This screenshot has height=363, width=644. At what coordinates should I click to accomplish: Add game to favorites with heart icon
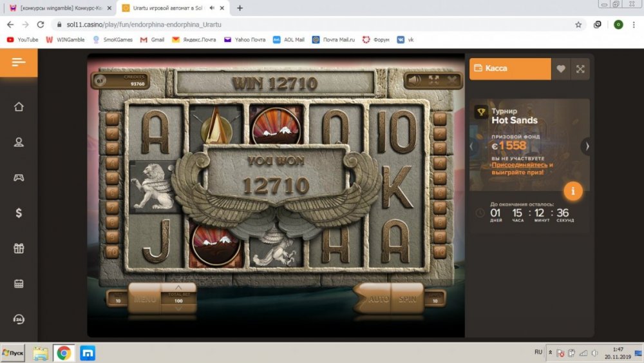(x=561, y=69)
